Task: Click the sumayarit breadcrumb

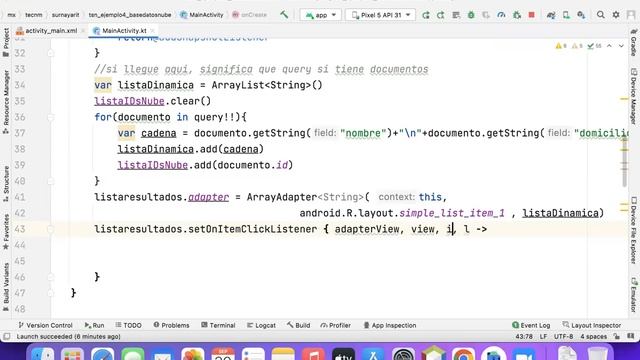Action: pos(65,15)
